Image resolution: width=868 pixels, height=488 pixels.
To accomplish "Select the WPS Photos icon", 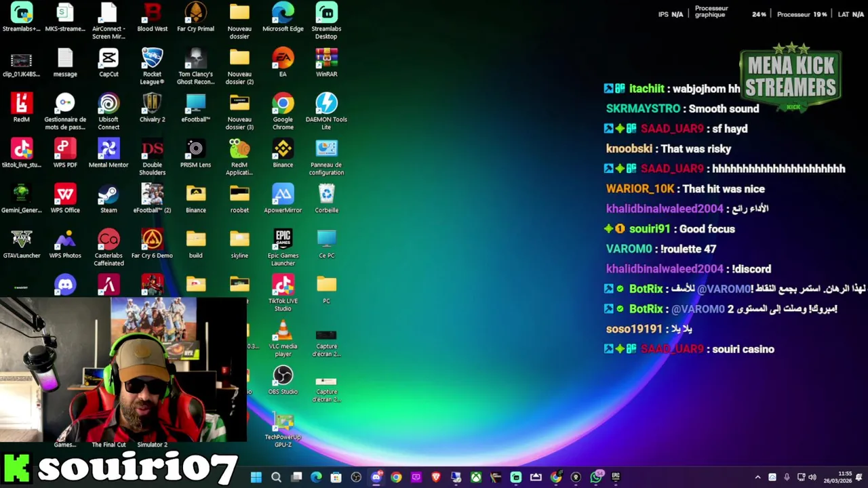I will [x=65, y=245].
